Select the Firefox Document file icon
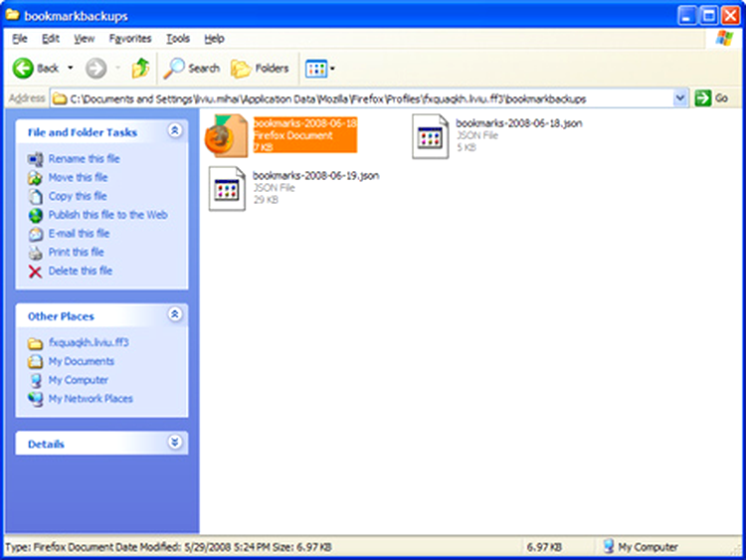 point(227,136)
